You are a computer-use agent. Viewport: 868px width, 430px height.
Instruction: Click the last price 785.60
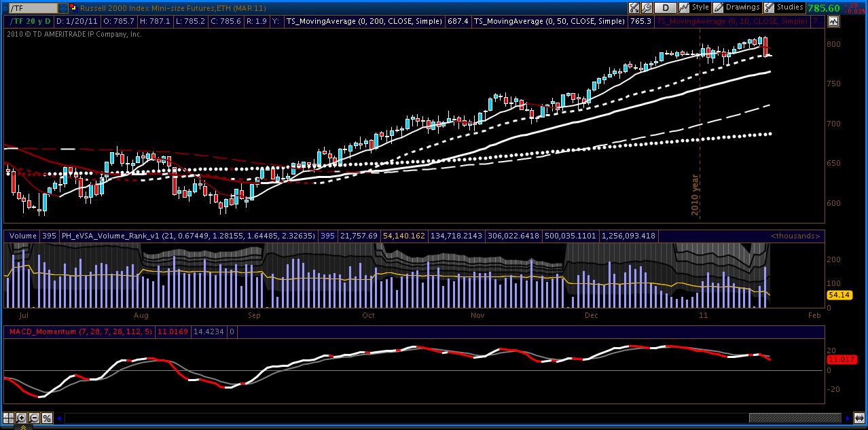pos(823,8)
